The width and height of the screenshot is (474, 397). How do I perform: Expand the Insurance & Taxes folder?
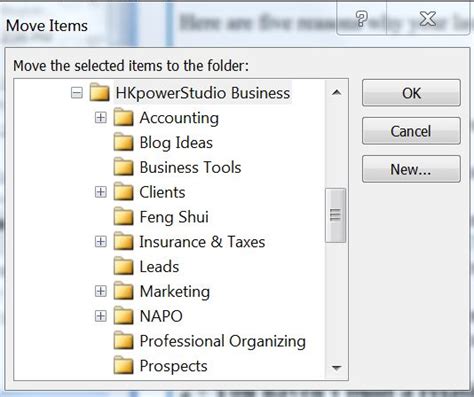click(x=101, y=241)
